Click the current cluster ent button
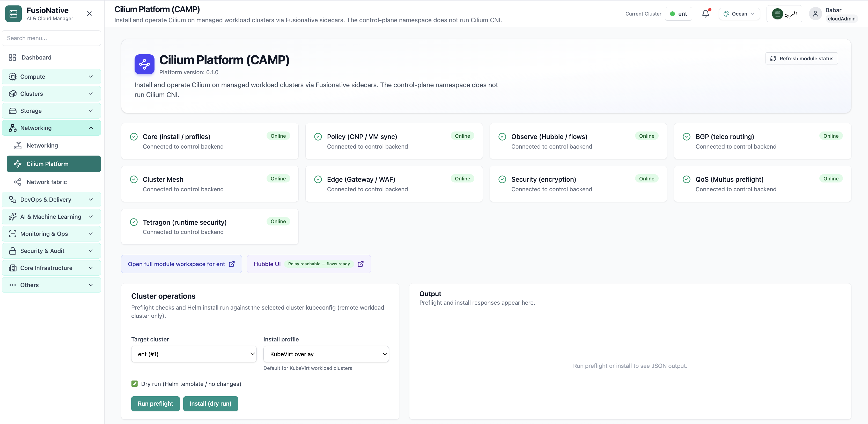868x424 pixels. point(678,14)
